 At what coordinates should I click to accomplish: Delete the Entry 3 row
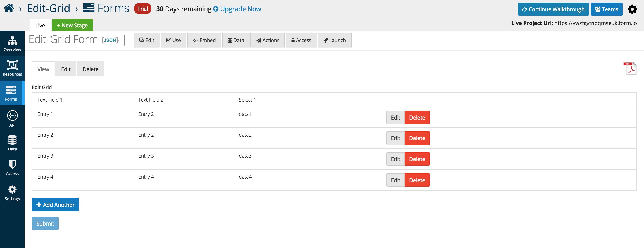pyautogui.click(x=417, y=159)
